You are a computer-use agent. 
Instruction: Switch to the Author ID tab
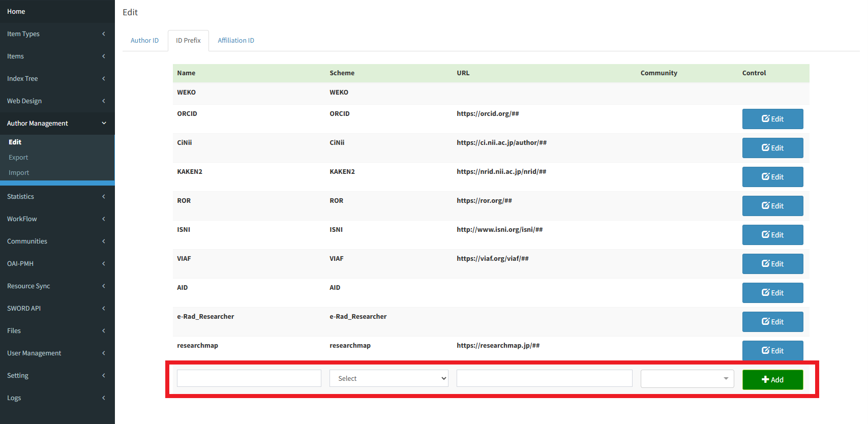[144, 41]
